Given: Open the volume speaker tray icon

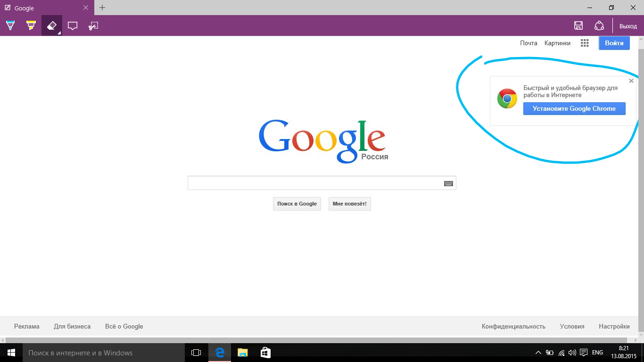Looking at the screenshot, I should click(x=572, y=353).
